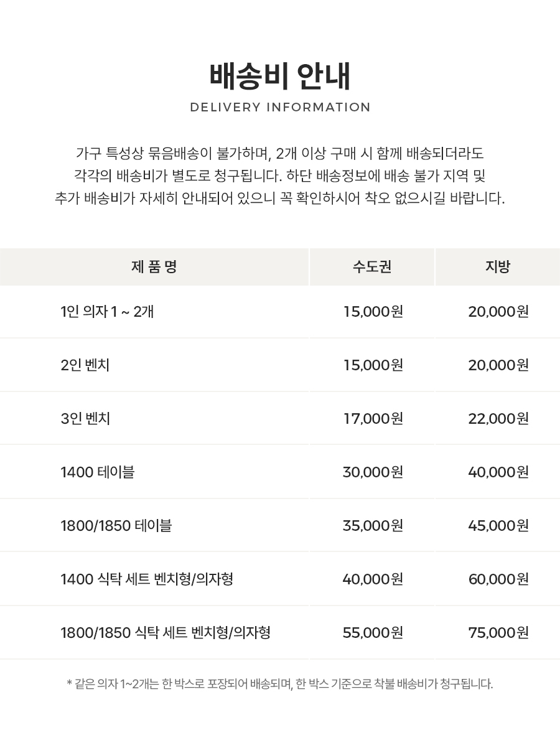This screenshot has width=560, height=753.
Task: Click the 35,000원 수도권 price
Action: coord(373,526)
